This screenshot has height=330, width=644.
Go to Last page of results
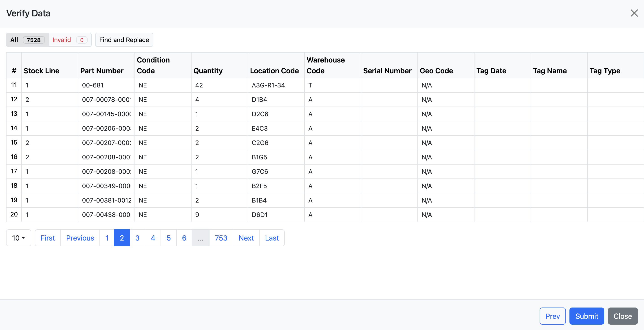tap(272, 238)
